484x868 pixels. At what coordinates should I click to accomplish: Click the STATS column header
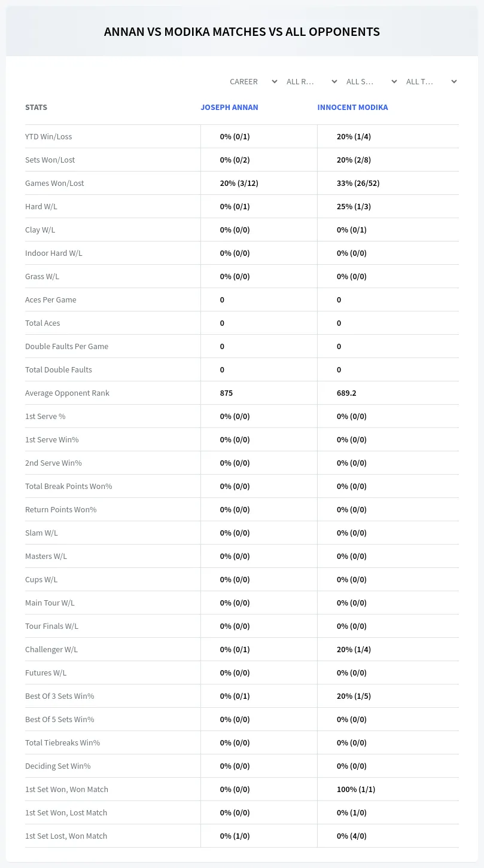36,108
